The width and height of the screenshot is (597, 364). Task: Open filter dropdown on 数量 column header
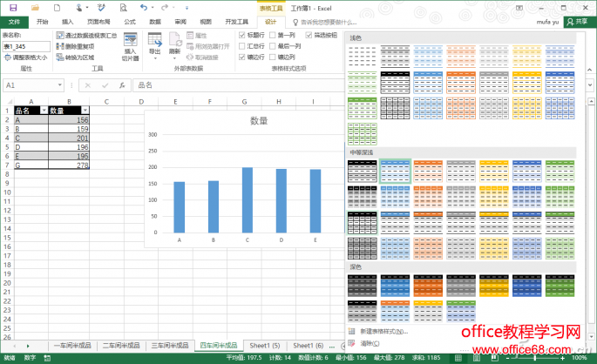coord(85,111)
